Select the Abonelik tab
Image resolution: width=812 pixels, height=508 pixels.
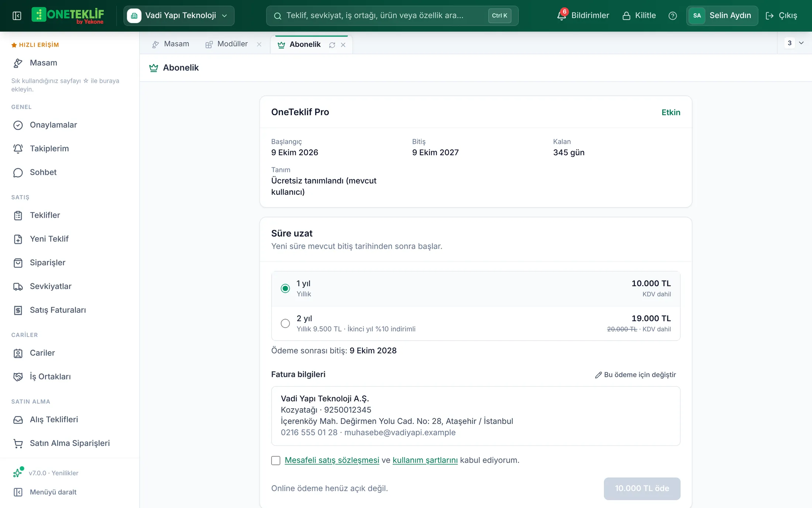(x=305, y=44)
